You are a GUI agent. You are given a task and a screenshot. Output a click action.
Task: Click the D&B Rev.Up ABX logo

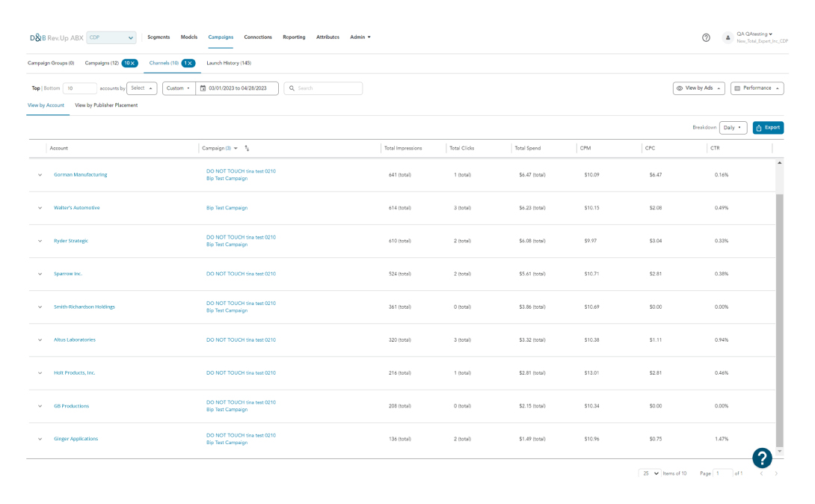coord(56,38)
